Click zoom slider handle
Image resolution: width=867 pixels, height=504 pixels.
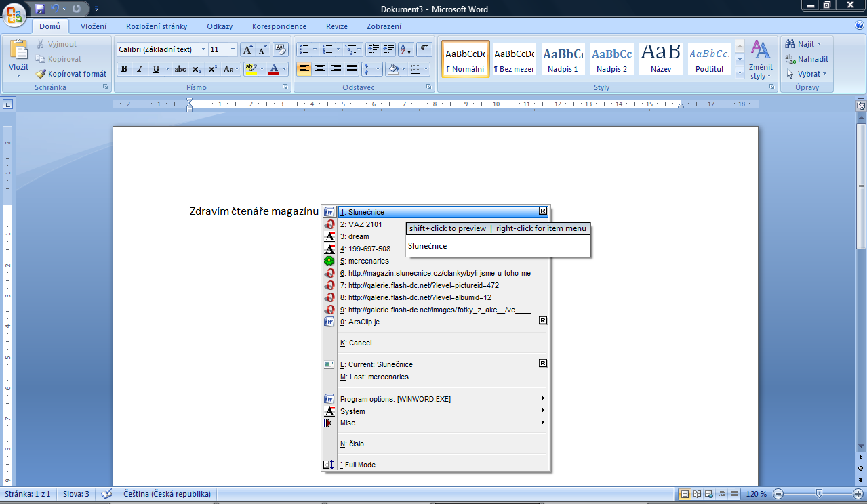click(820, 494)
